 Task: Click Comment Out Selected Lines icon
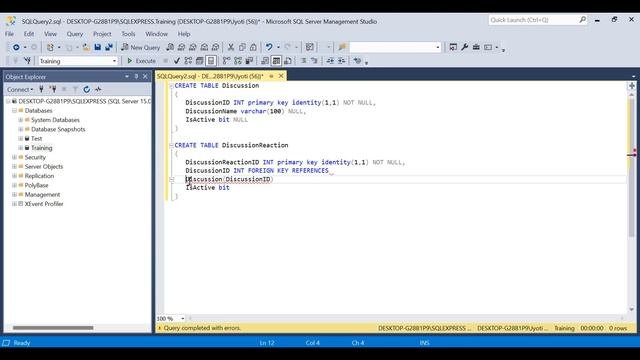[x=303, y=61]
